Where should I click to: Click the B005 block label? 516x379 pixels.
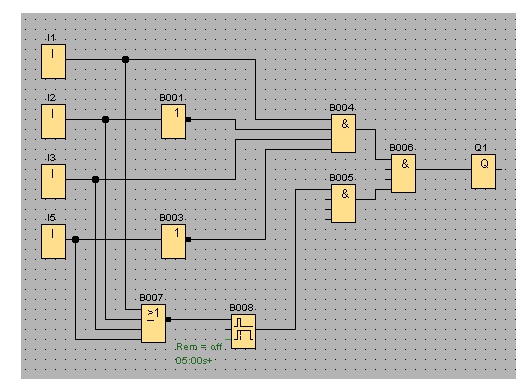click(342, 178)
